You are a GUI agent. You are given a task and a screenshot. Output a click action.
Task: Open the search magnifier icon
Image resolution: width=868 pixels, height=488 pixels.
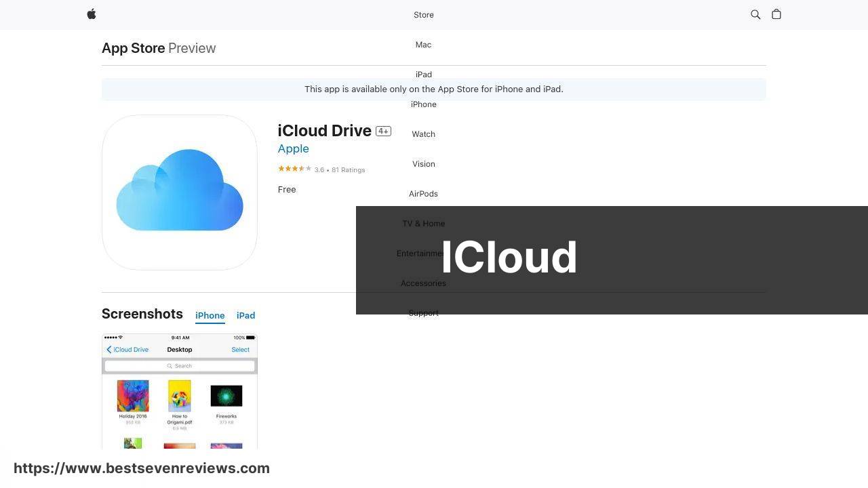pyautogui.click(x=755, y=14)
